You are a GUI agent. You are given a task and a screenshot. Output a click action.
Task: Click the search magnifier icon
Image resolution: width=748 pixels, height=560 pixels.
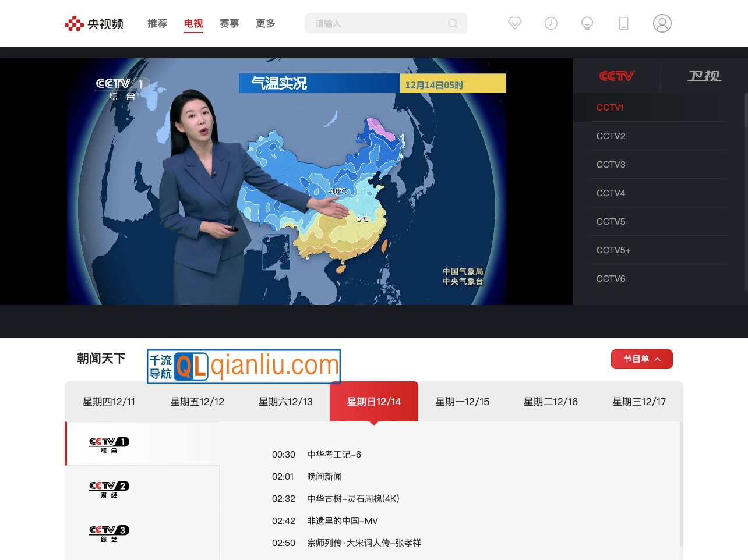(453, 23)
